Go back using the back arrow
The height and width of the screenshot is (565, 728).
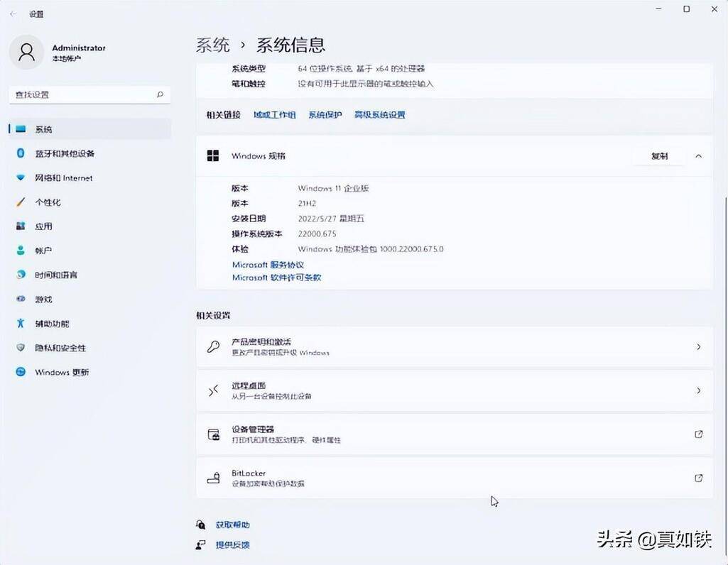[x=13, y=14]
